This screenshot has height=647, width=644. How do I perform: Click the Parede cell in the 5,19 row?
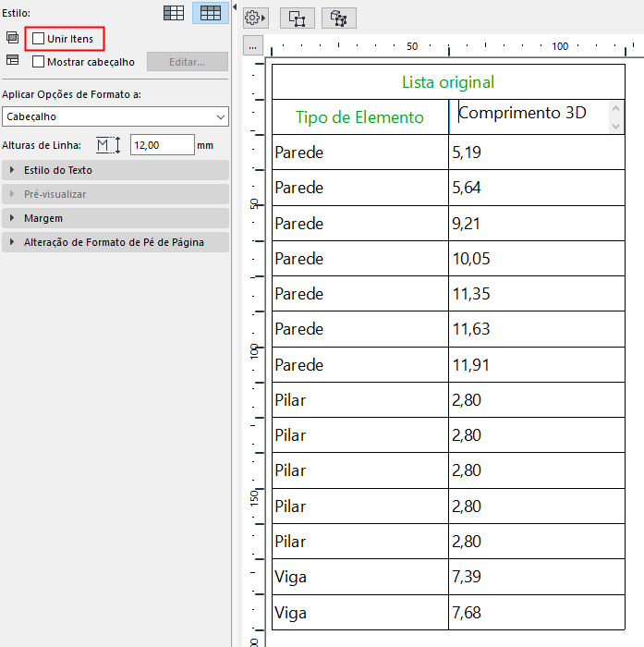[360, 153]
